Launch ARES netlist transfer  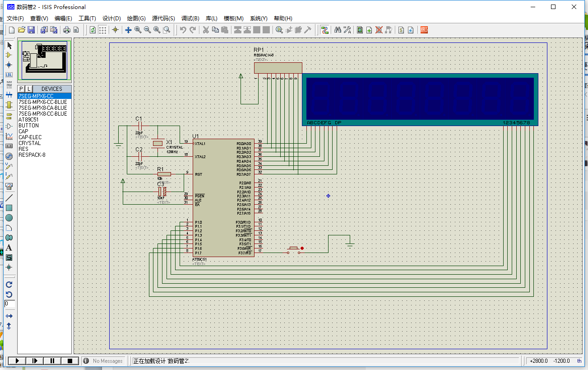[424, 30]
